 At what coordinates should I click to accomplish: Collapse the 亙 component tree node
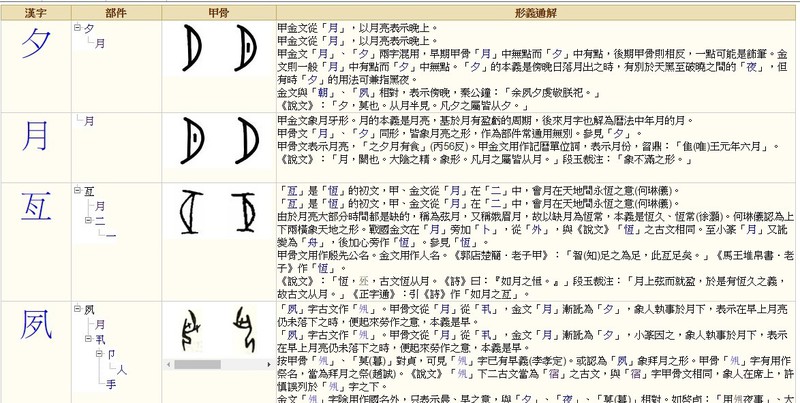pos(78,191)
